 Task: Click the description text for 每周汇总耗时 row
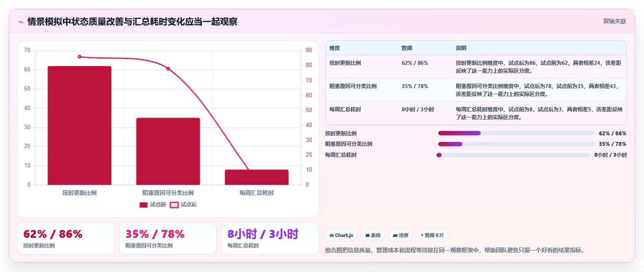click(538, 113)
